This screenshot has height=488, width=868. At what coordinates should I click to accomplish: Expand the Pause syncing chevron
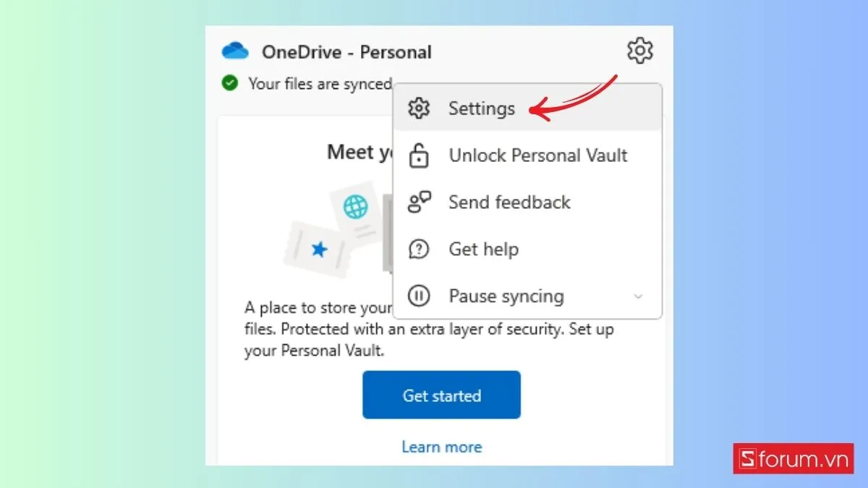[x=638, y=296]
